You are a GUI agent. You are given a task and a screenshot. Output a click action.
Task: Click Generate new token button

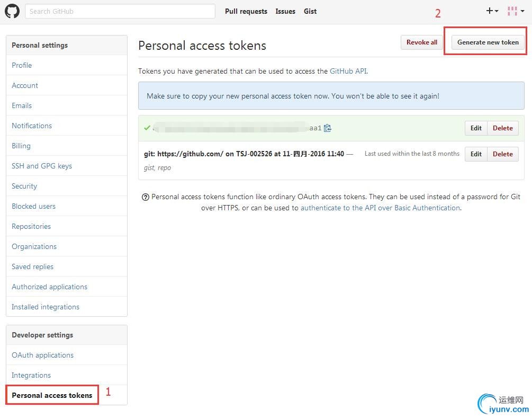[x=488, y=42]
